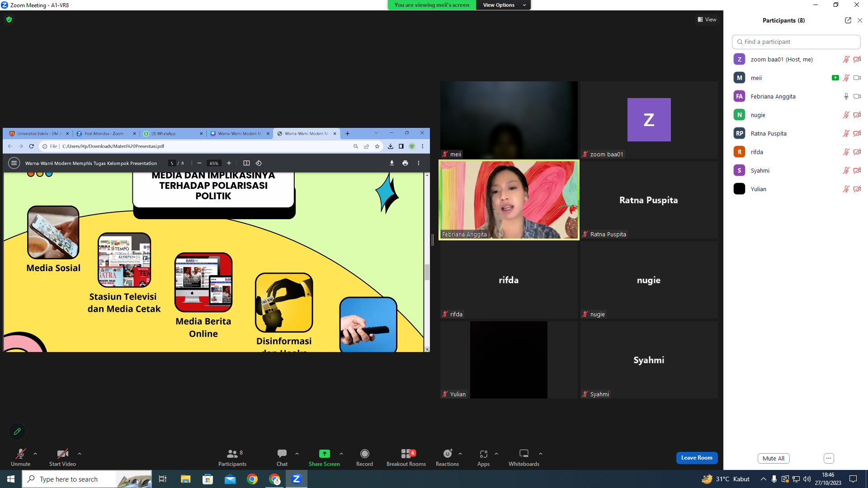This screenshot has height=488, width=868.
Task: Zoom out the PDF with minus button
Action: click(199, 163)
